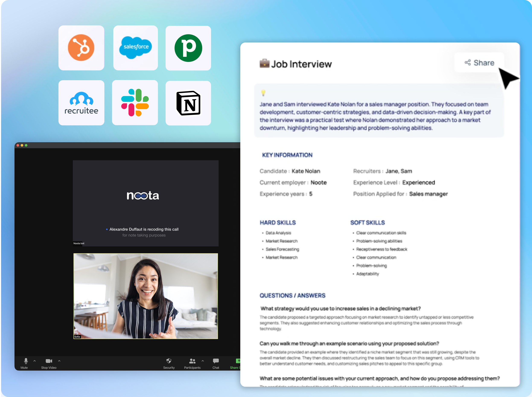The width and height of the screenshot is (532, 397).
Task: Select the Salesforce integration tile
Action: (136, 48)
